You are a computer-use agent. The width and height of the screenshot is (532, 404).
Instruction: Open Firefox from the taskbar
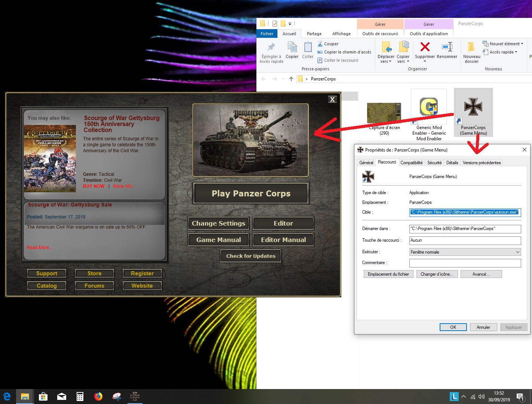click(98, 397)
